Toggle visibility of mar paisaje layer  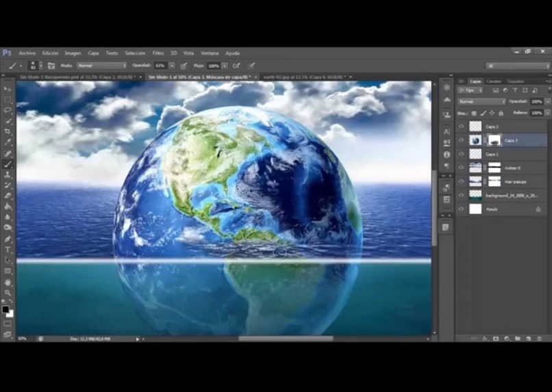[x=462, y=181]
